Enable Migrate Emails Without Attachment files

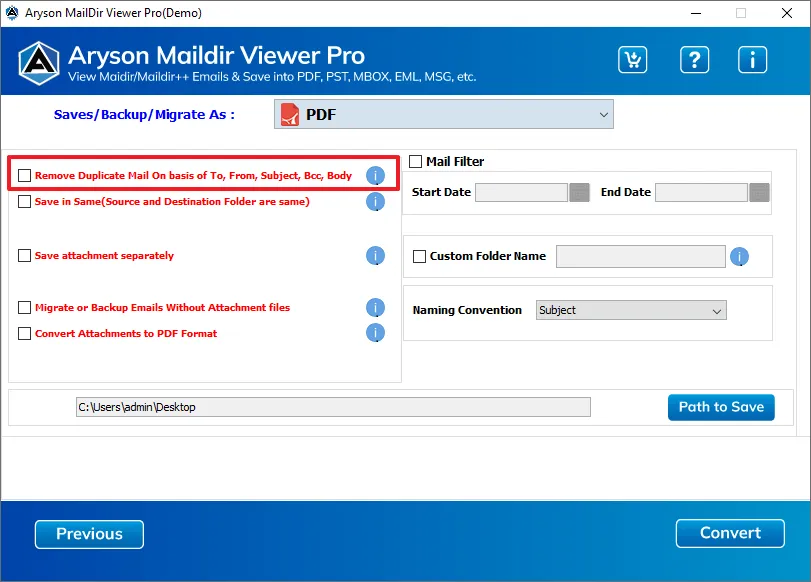click(x=24, y=307)
